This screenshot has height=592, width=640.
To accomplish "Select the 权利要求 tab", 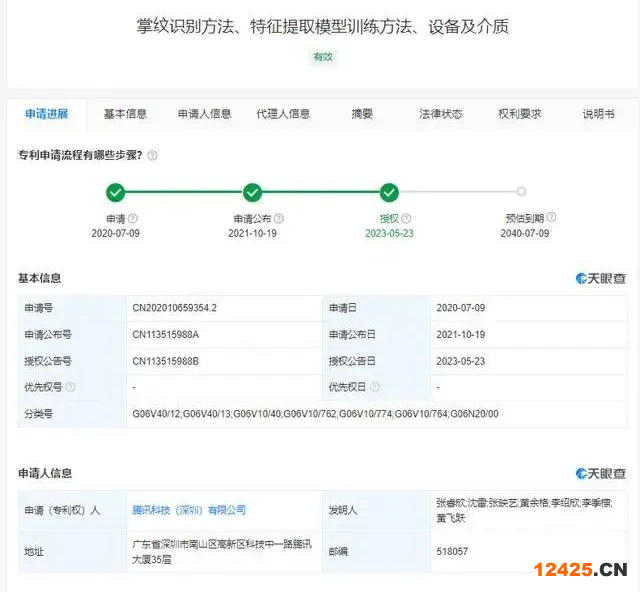I will pyautogui.click(x=519, y=114).
